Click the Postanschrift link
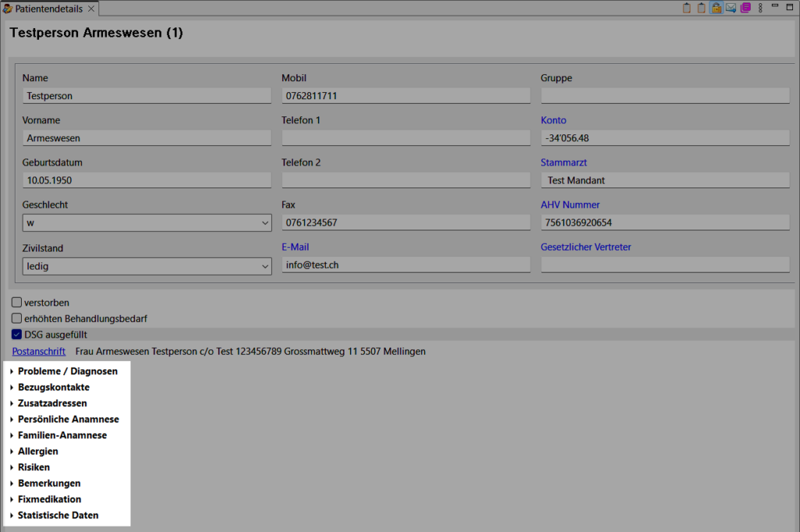 pyautogui.click(x=38, y=352)
